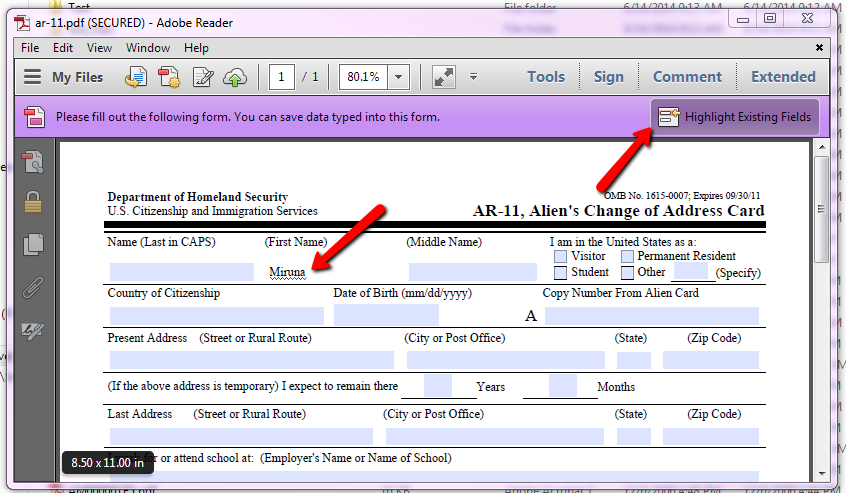Click the upload to cloud icon
The image size is (846, 493).
pos(236,77)
